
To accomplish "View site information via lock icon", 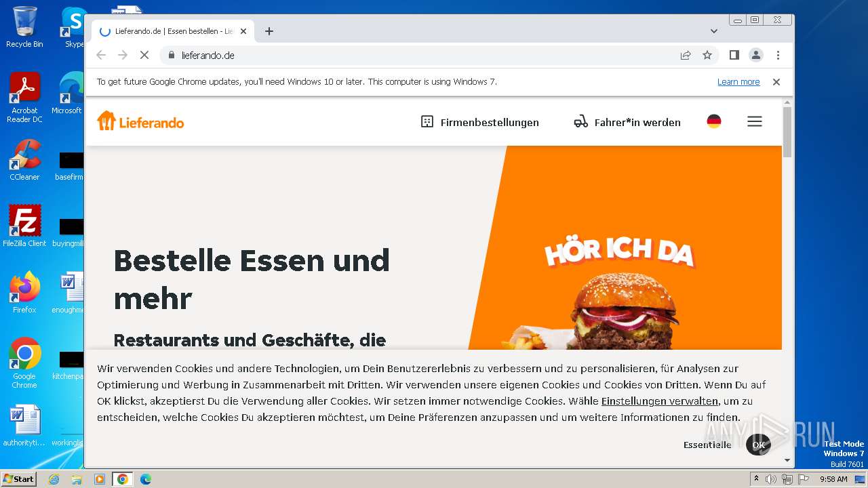I will tap(171, 55).
